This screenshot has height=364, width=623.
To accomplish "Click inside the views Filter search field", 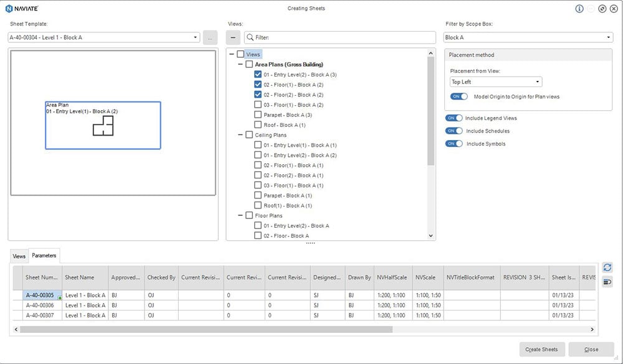I will 343,37.
